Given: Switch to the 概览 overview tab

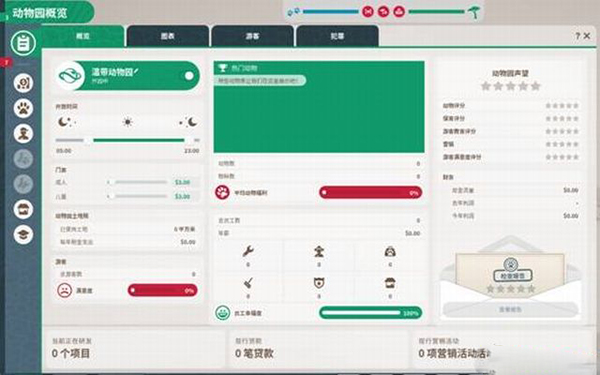Looking at the screenshot, I should tap(83, 36).
